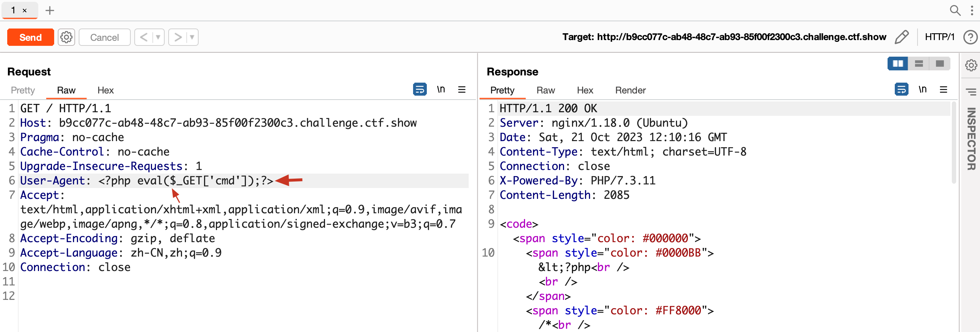Image resolution: width=980 pixels, height=332 pixels.
Task: Click Upgrade-Insecure-Requests header line
Action: tap(111, 166)
